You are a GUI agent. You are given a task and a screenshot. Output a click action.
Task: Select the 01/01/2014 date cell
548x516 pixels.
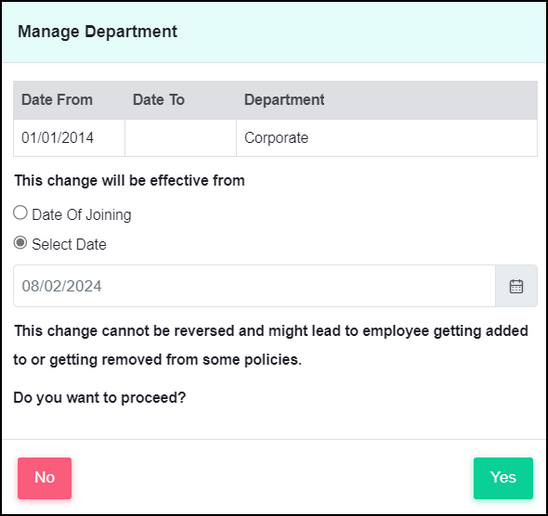click(69, 138)
